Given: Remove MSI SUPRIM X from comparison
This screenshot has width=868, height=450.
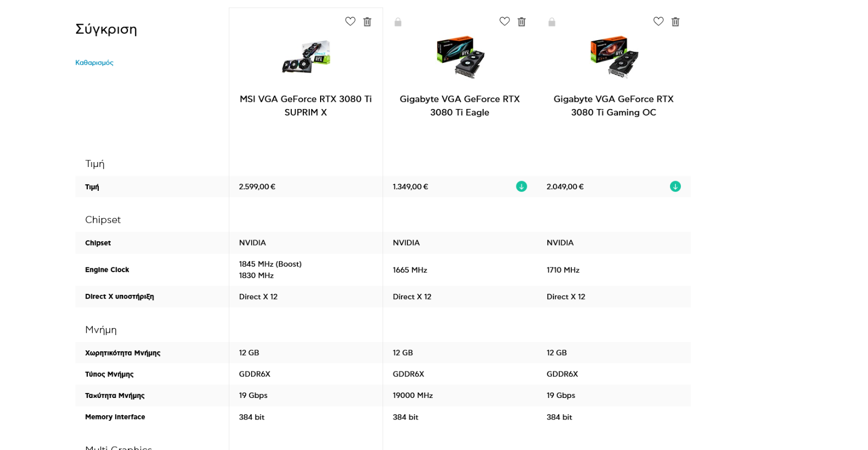Looking at the screenshot, I should (367, 22).
